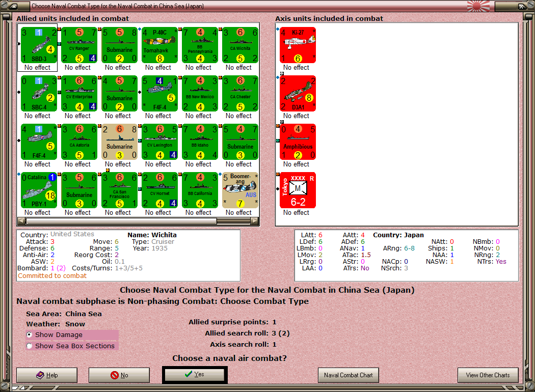Choose the Japanese Amphibious ship unit
The height and width of the screenshot is (392, 535).
point(298,142)
